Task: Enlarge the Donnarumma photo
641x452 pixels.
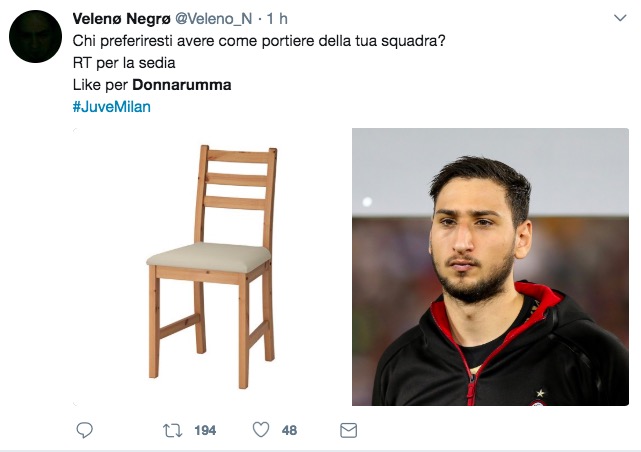Action: coord(490,267)
